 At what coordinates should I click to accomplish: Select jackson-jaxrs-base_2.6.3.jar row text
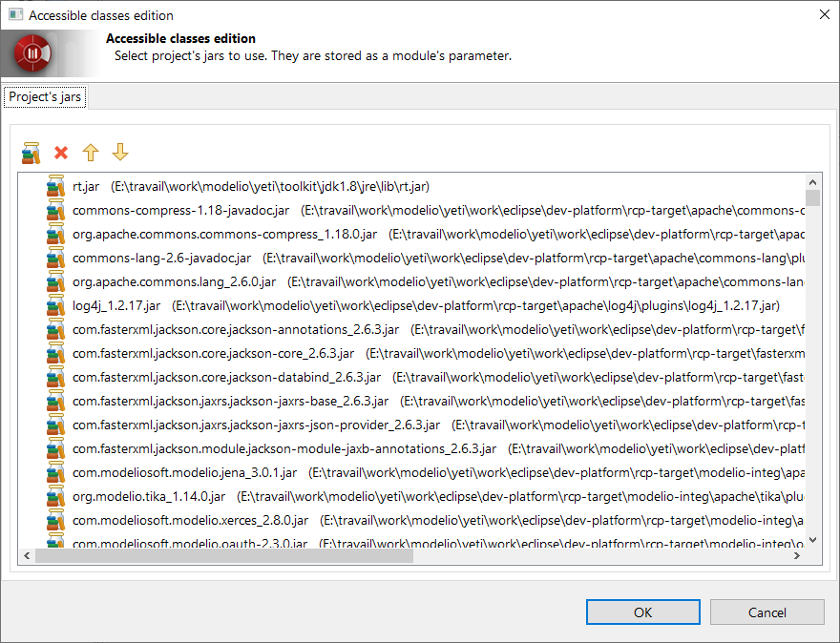click(x=438, y=401)
